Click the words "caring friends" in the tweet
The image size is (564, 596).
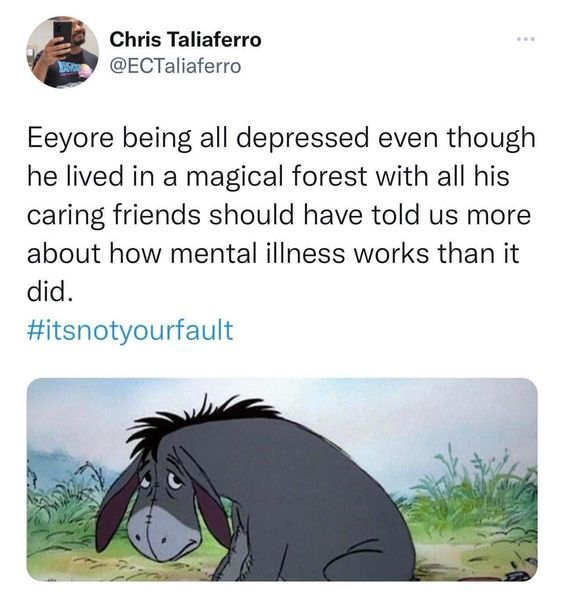(x=114, y=215)
